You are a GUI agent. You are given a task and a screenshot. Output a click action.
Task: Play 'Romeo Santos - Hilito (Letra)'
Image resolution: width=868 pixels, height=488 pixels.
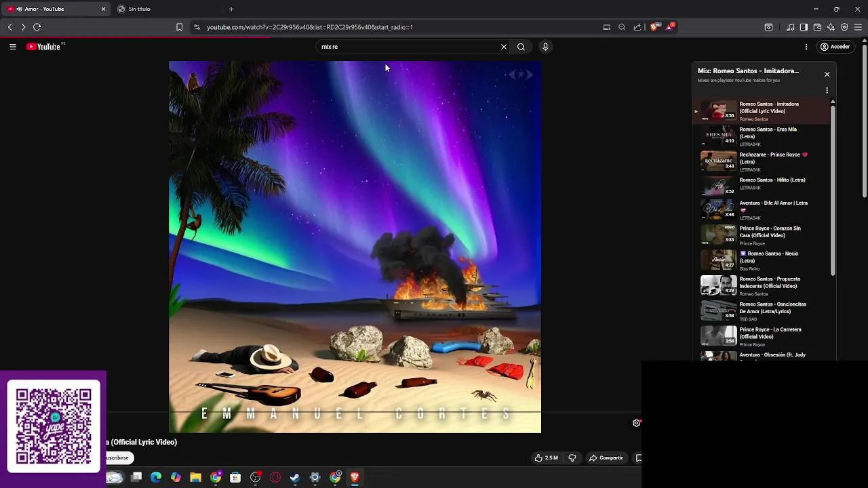point(761,186)
